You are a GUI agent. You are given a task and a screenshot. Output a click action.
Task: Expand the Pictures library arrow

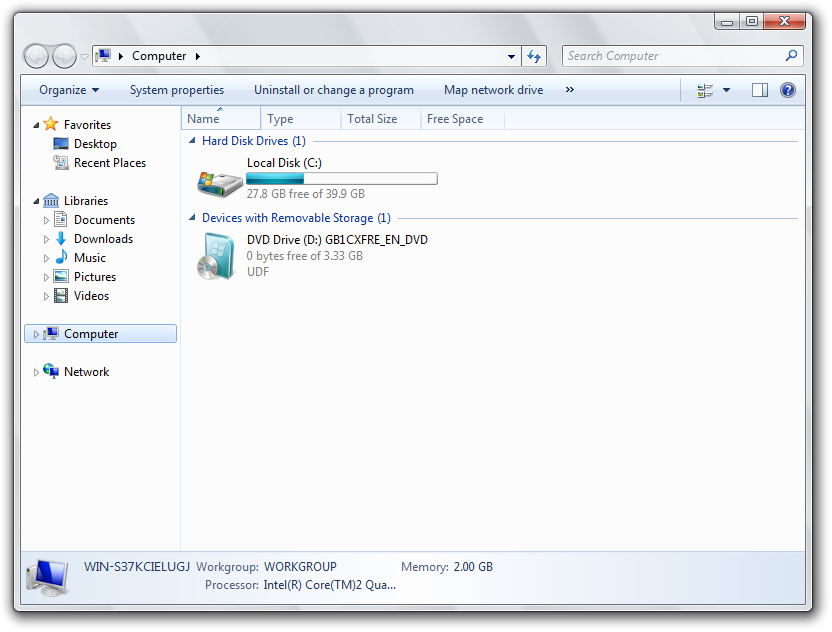(46, 278)
